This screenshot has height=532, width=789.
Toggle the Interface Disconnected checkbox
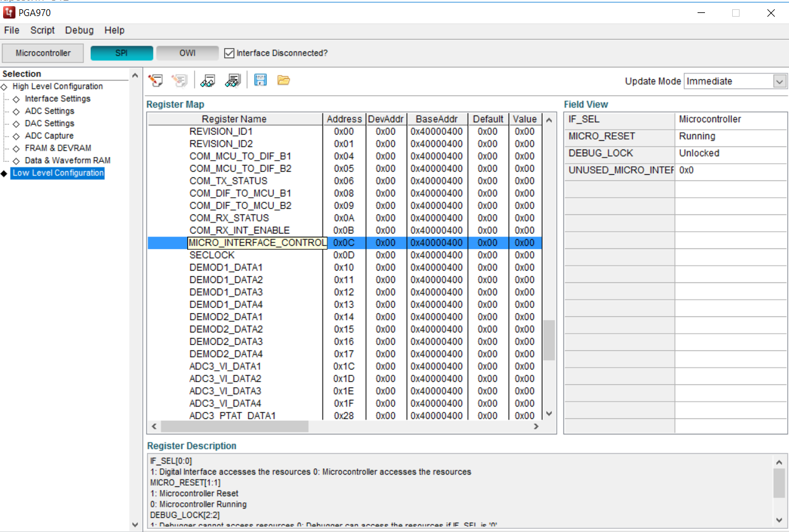[x=229, y=53]
